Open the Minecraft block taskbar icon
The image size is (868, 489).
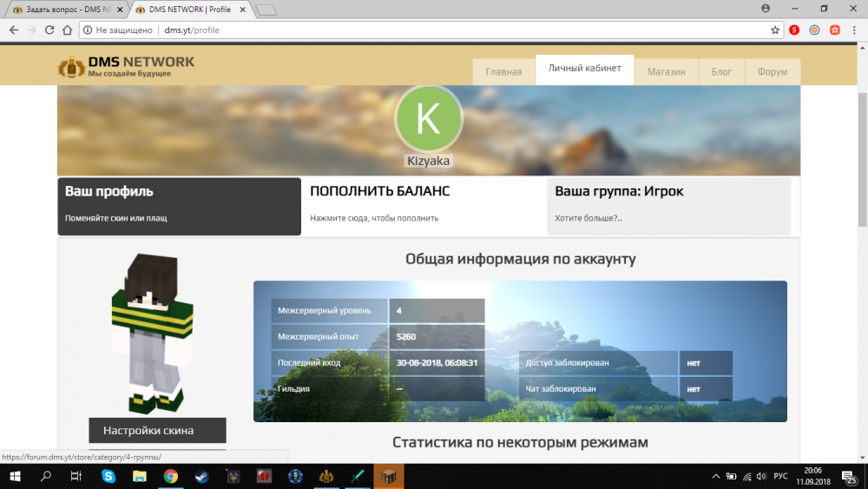pos(388,476)
